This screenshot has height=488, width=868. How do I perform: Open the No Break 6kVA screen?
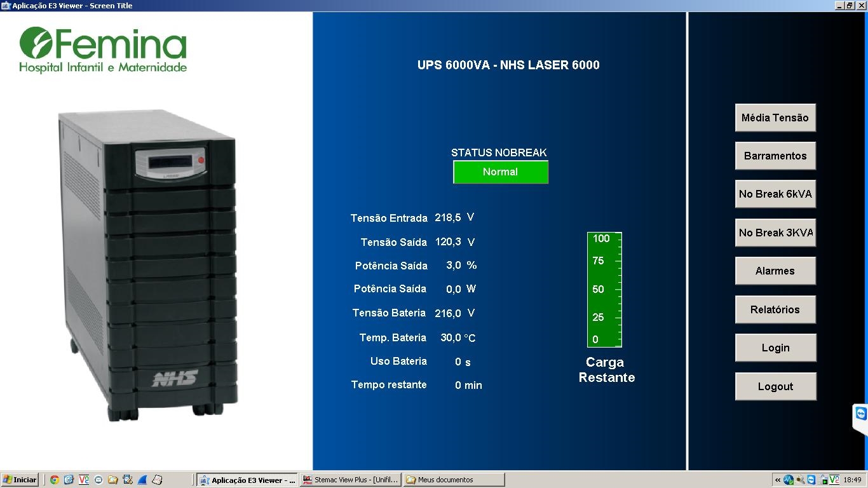(x=775, y=194)
